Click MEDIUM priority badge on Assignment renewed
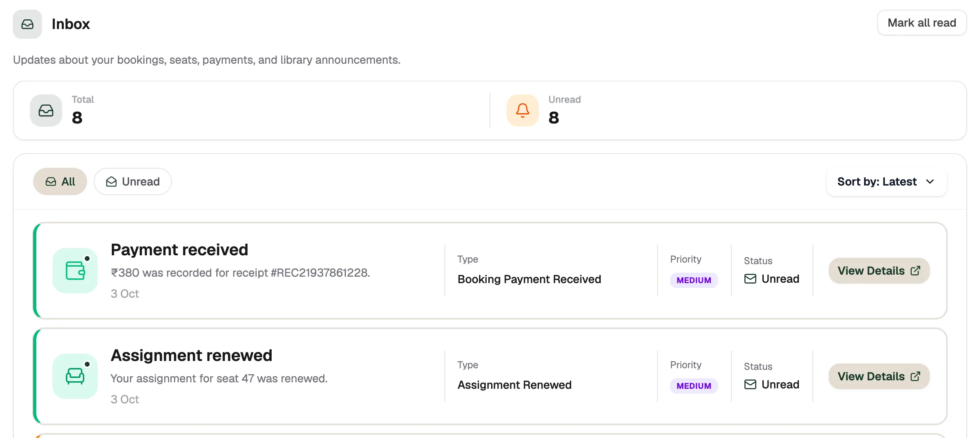Image resolution: width=980 pixels, height=438 pixels. 694,386
